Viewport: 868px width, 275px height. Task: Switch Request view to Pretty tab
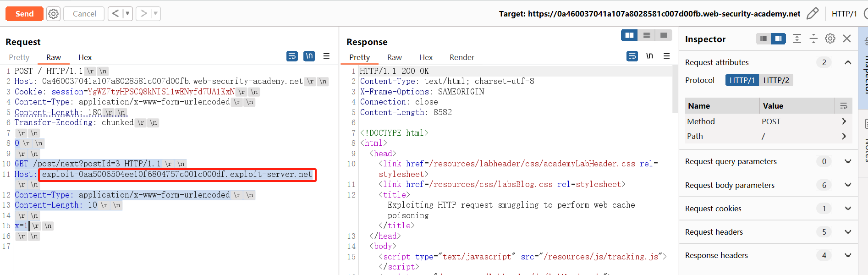click(x=19, y=57)
